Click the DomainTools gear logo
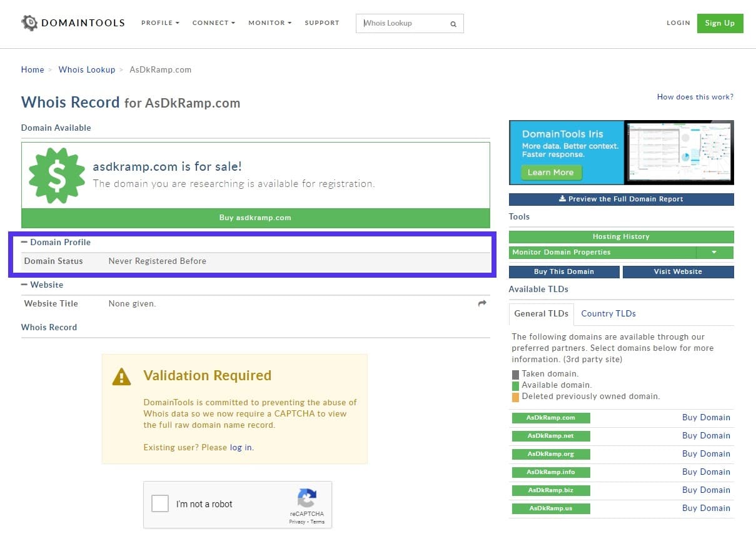This screenshot has height=551, width=756. pos(29,23)
